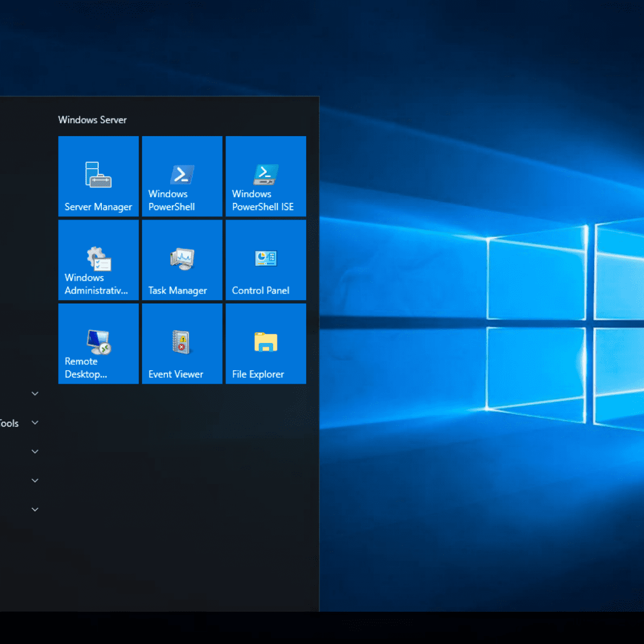Launch Remote Desktop from its tile
Viewport: 644px width, 644px height.
(x=98, y=343)
